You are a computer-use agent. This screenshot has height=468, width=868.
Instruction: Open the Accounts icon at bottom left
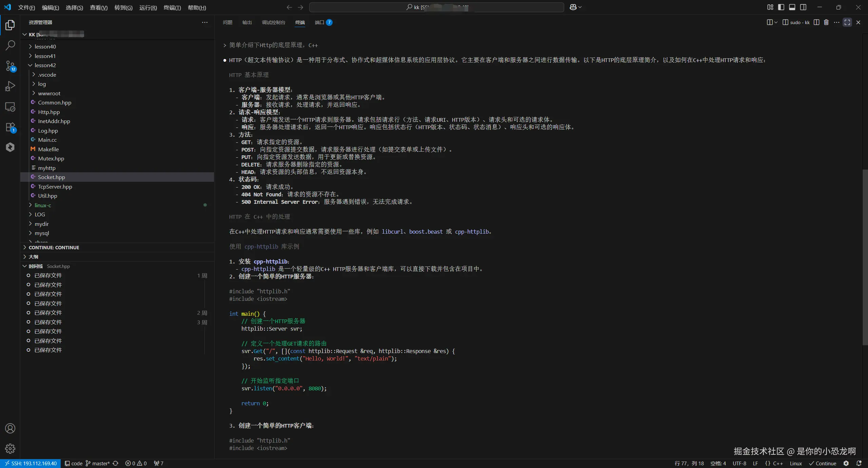[10, 428]
